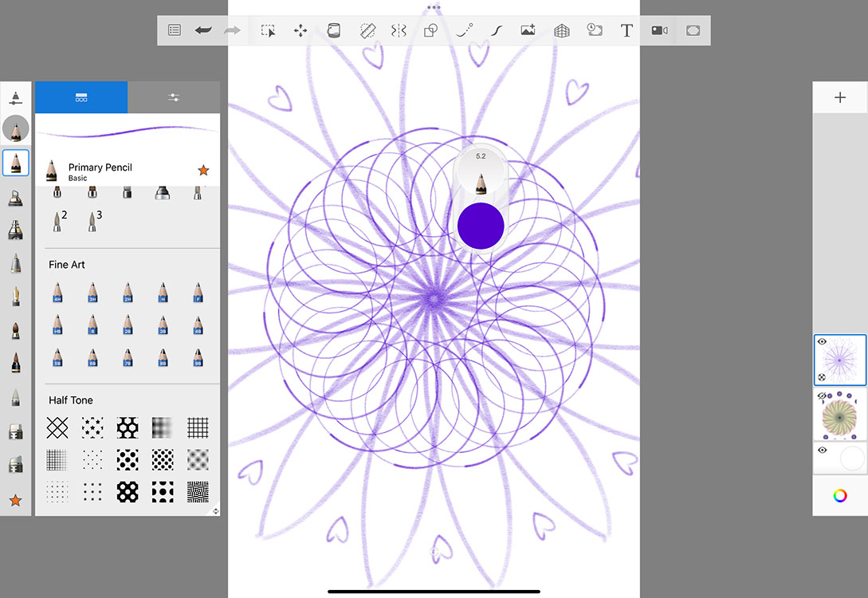Open the Guides ruler tool

367,30
